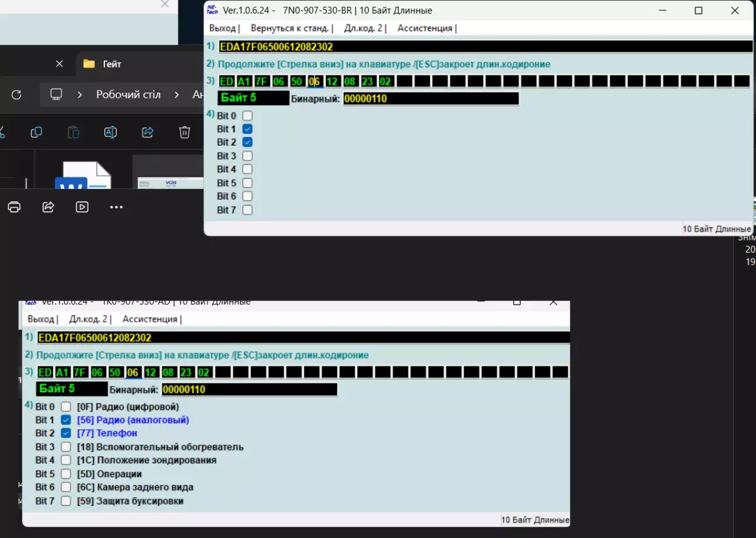Screen dimensions: 756x538
Task: Expand chevron after Робочий стіл breadcrumb
Action: [x=176, y=95]
